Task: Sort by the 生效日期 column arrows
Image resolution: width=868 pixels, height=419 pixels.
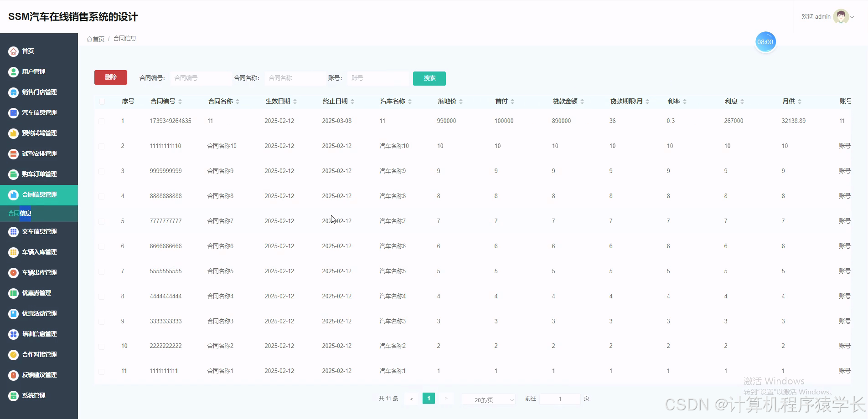Action: [295, 102]
